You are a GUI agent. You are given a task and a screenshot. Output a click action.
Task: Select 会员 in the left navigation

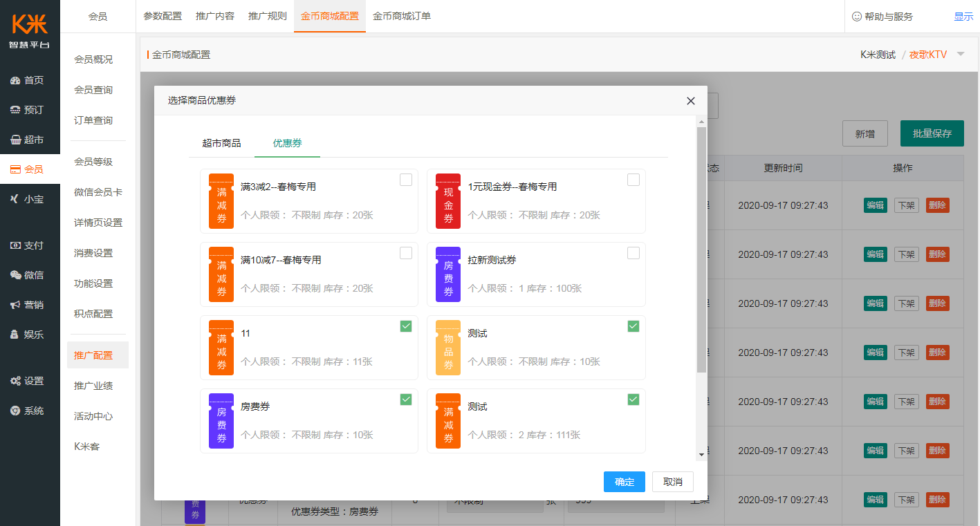tap(30, 169)
